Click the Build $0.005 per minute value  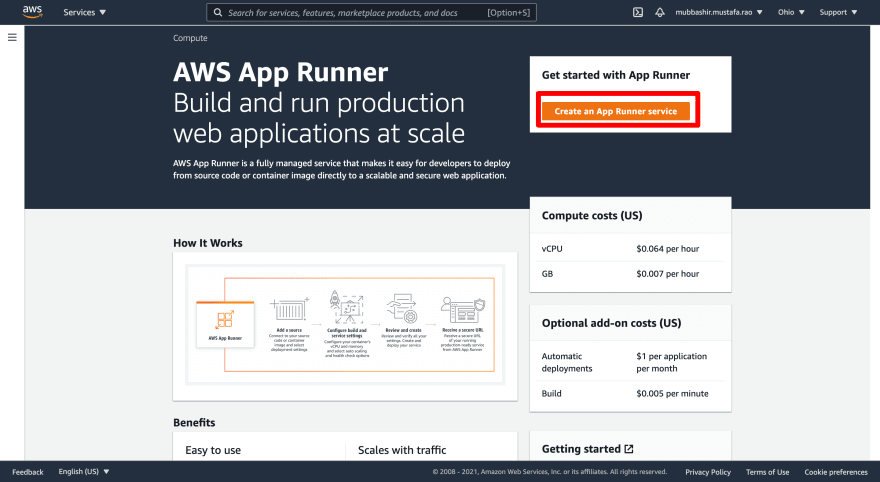pyautogui.click(x=672, y=393)
